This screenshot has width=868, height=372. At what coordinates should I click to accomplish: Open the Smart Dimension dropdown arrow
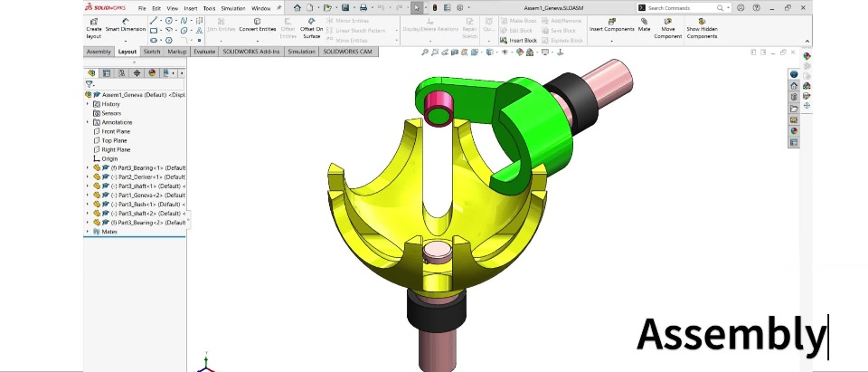tap(125, 41)
